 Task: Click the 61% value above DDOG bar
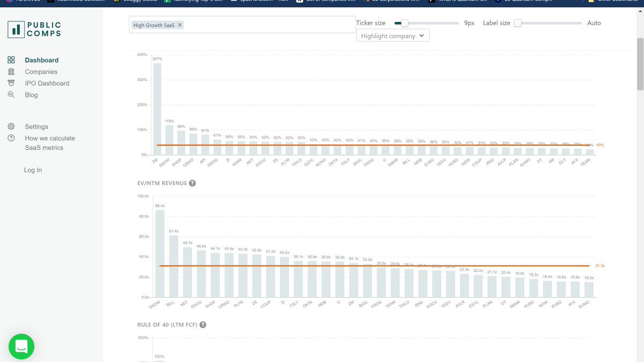pyautogui.click(x=217, y=135)
